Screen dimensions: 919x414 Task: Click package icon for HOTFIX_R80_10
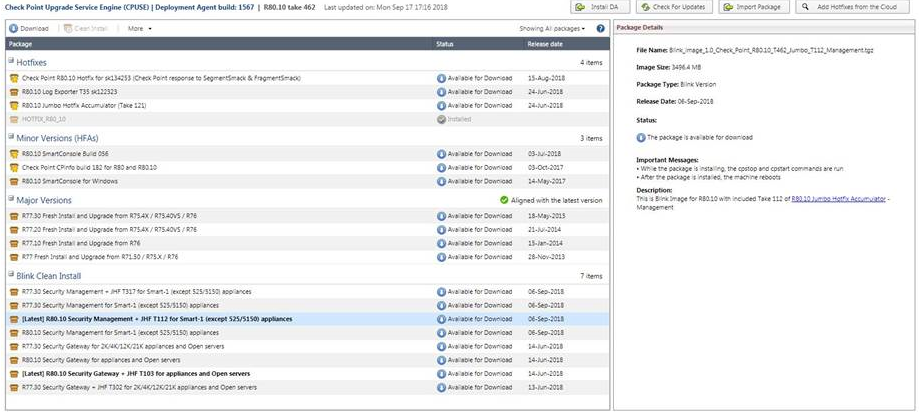click(x=14, y=119)
